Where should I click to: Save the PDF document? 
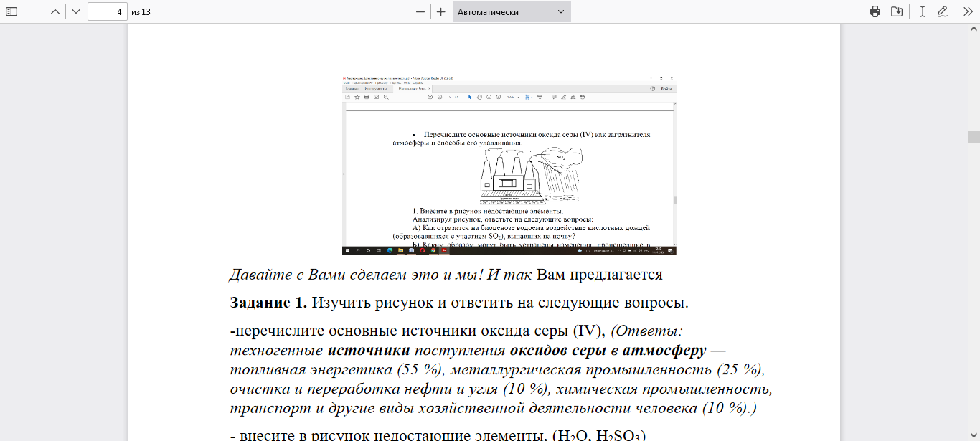point(897,11)
